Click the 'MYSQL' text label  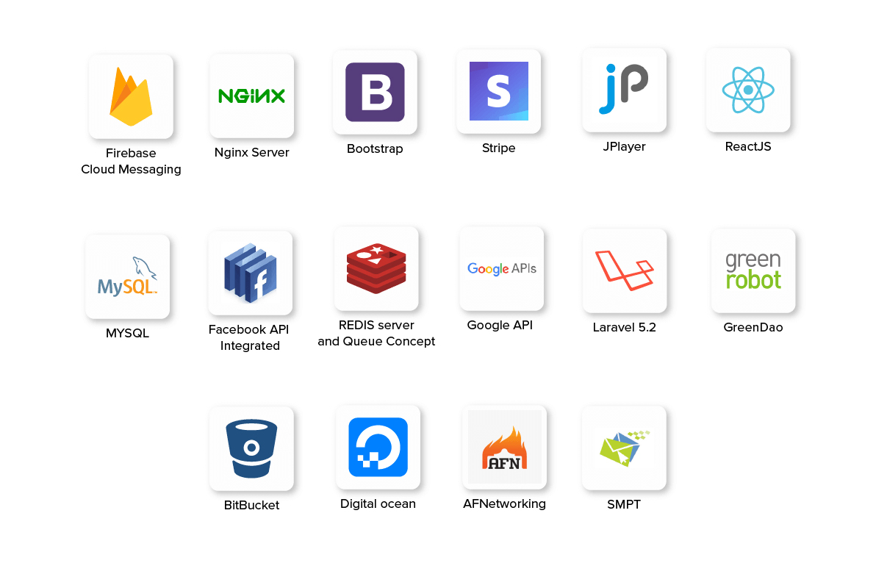(x=127, y=334)
